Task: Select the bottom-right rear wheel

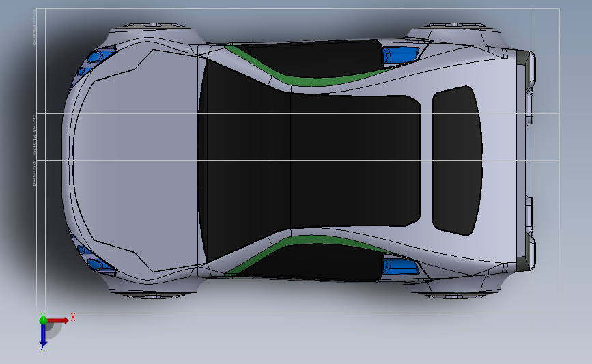Action: click(455, 295)
